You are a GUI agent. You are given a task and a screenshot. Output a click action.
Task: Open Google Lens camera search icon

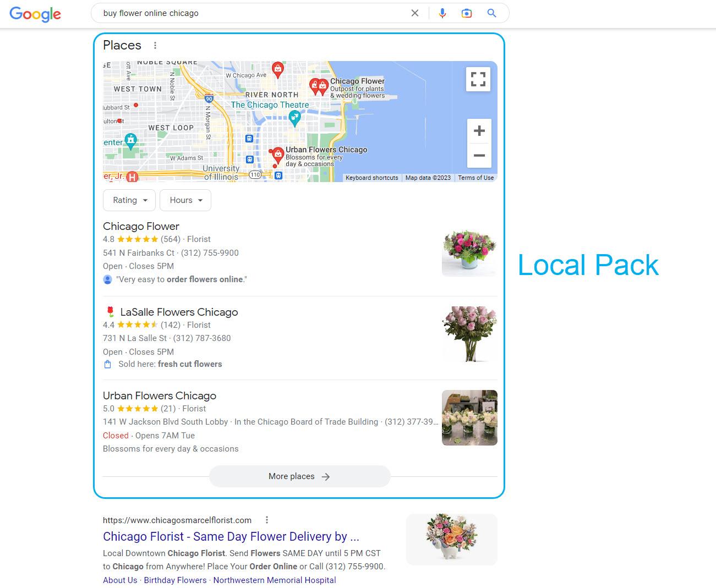pyautogui.click(x=467, y=13)
